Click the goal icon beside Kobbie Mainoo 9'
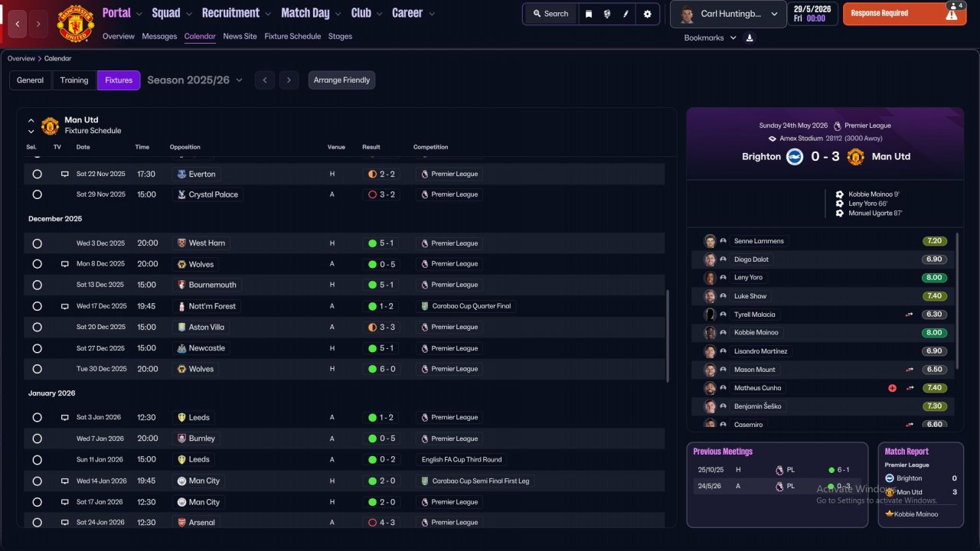 [x=840, y=194]
